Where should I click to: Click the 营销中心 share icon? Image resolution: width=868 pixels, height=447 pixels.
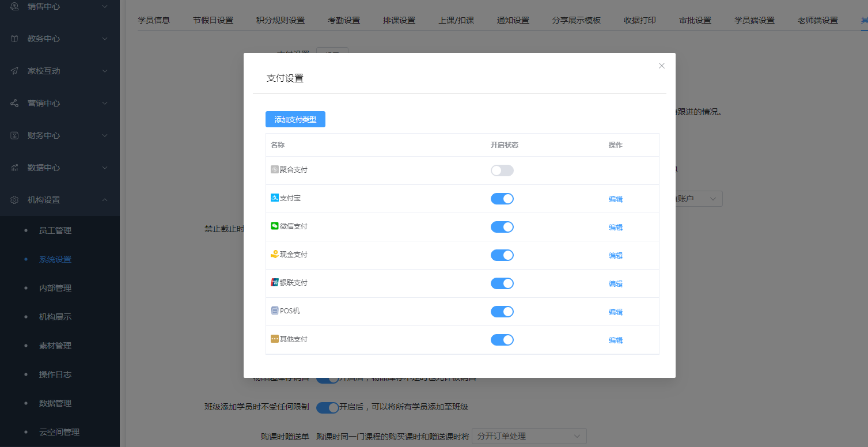pos(15,103)
